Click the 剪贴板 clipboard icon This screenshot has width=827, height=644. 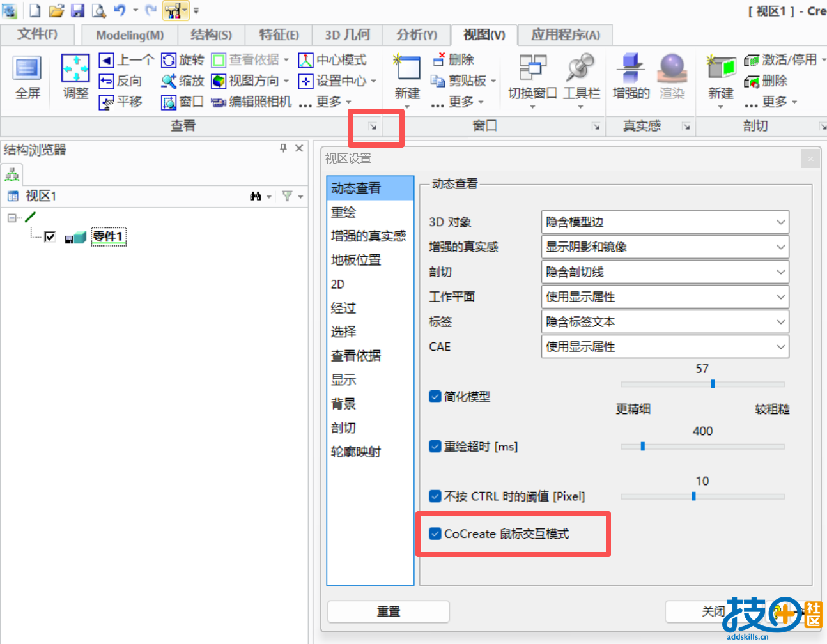pyautogui.click(x=438, y=81)
